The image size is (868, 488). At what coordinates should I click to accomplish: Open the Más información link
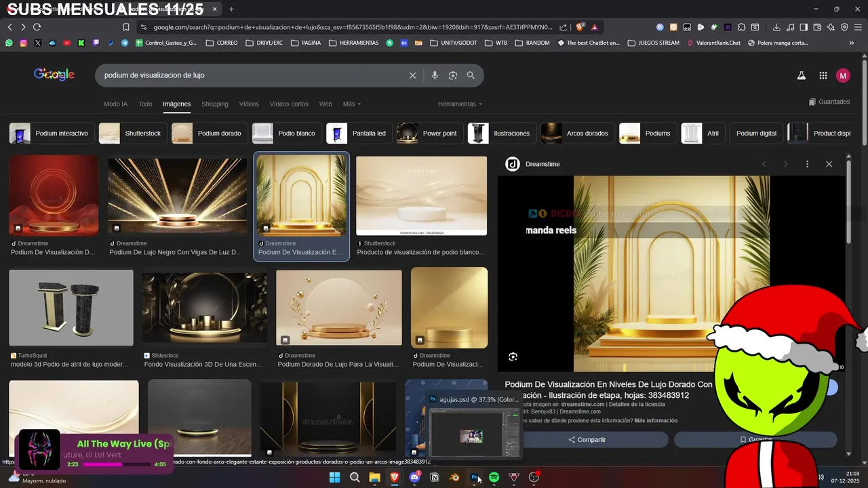656,421
